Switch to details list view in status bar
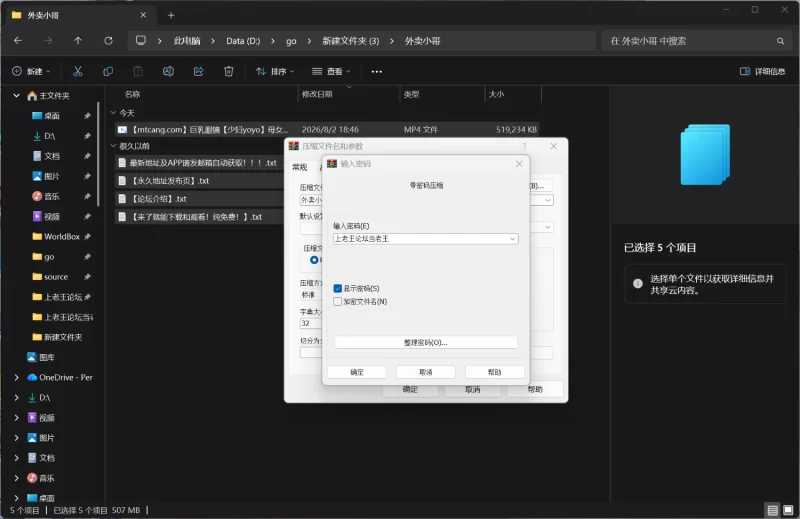 click(x=772, y=510)
